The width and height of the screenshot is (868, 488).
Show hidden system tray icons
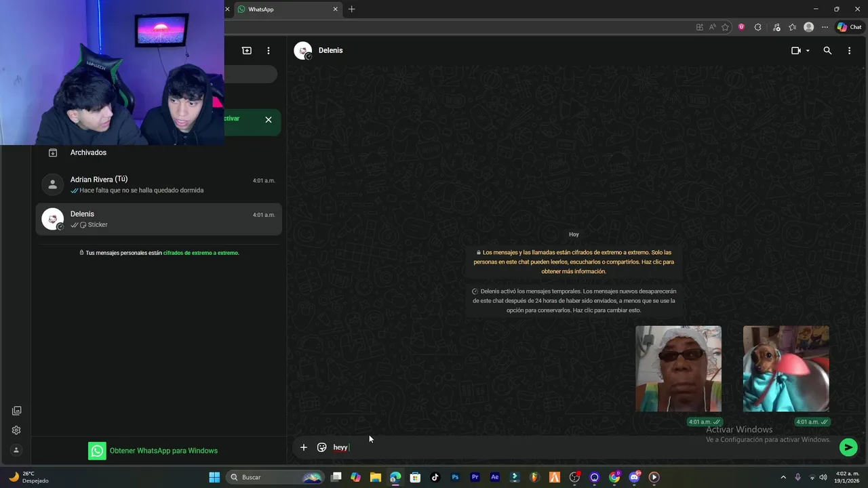point(783,477)
